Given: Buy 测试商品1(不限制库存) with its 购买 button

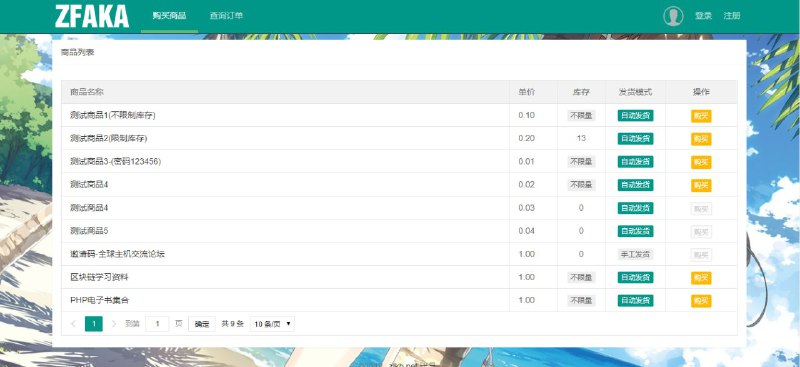Looking at the screenshot, I should (x=701, y=116).
